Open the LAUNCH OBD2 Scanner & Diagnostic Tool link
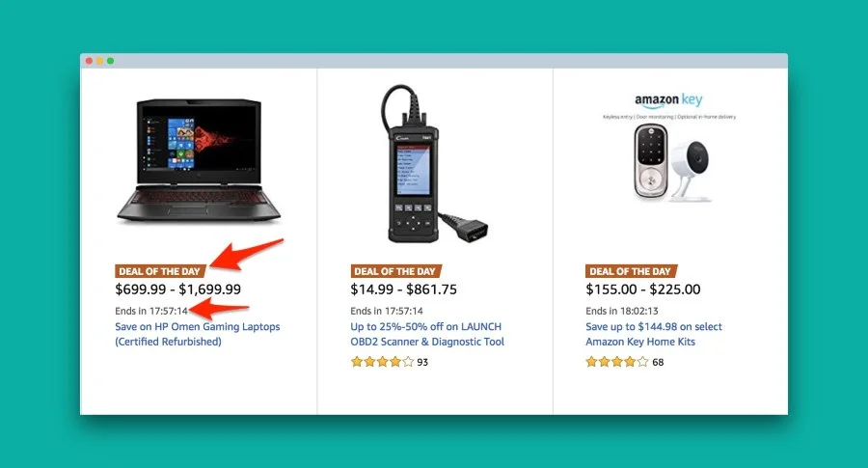868x468 pixels. [x=427, y=334]
